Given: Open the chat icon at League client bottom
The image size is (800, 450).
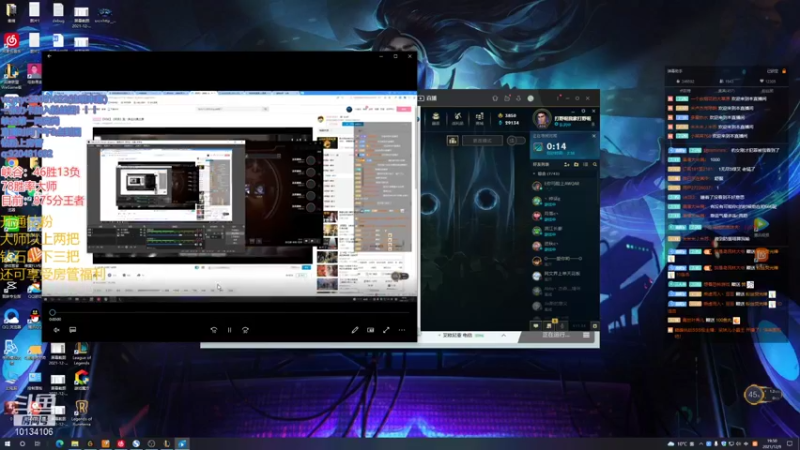Looking at the screenshot, I should [536, 326].
